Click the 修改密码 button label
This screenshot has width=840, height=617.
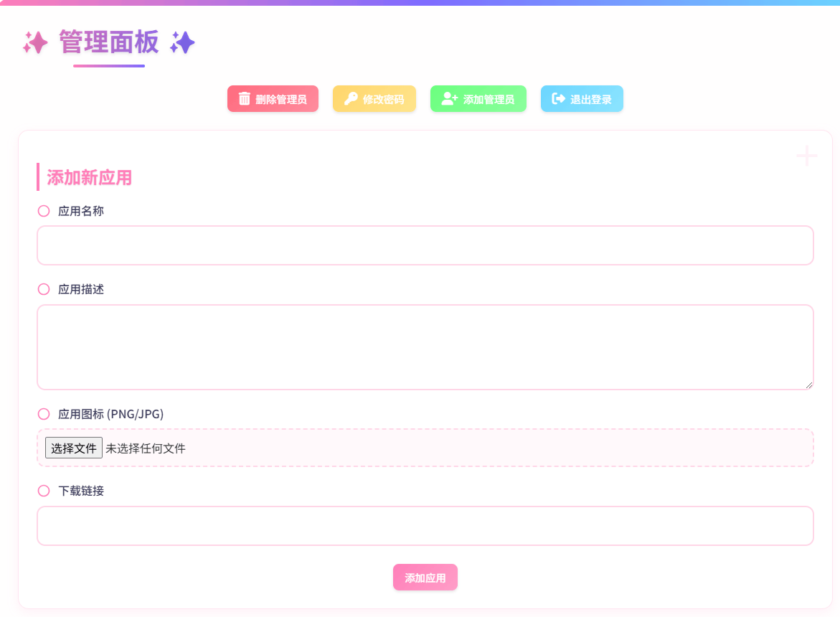[x=384, y=100]
